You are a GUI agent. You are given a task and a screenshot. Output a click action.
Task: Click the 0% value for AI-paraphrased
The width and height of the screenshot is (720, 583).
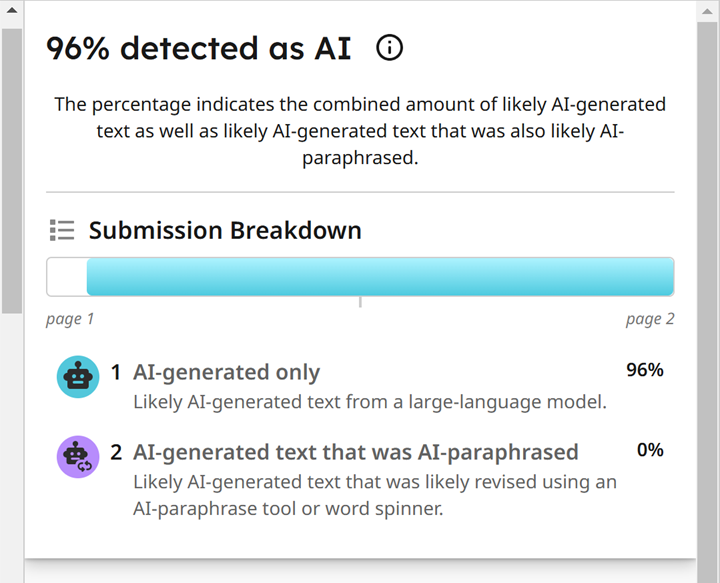pos(650,450)
